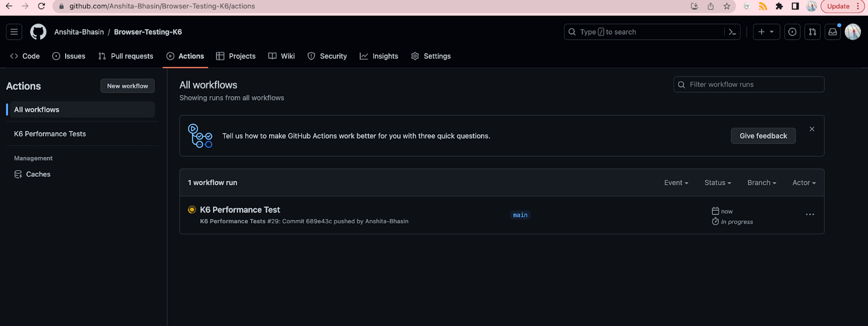Image resolution: width=868 pixels, height=326 pixels.
Task: Click the New workflow button
Action: pyautogui.click(x=127, y=86)
